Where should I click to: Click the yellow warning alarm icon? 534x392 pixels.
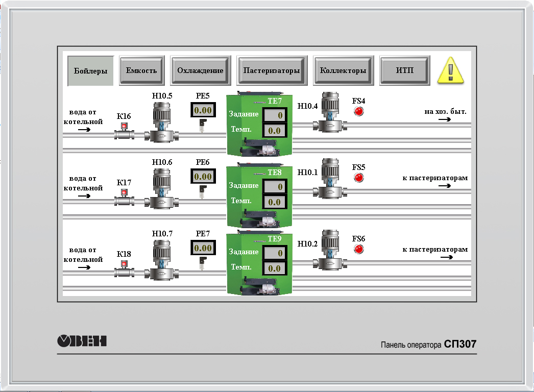(x=451, y=70)
